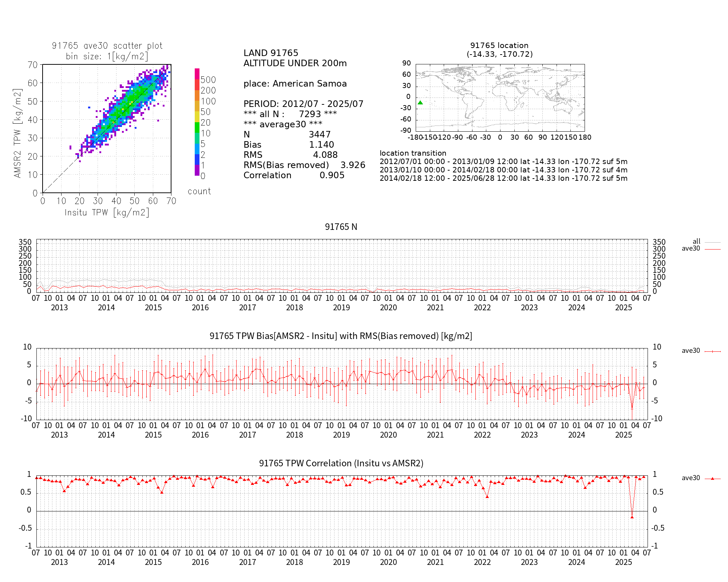
Task: Click the 'LAND 91765' heading
Action: pyautogui.click(x=271, y=53)
